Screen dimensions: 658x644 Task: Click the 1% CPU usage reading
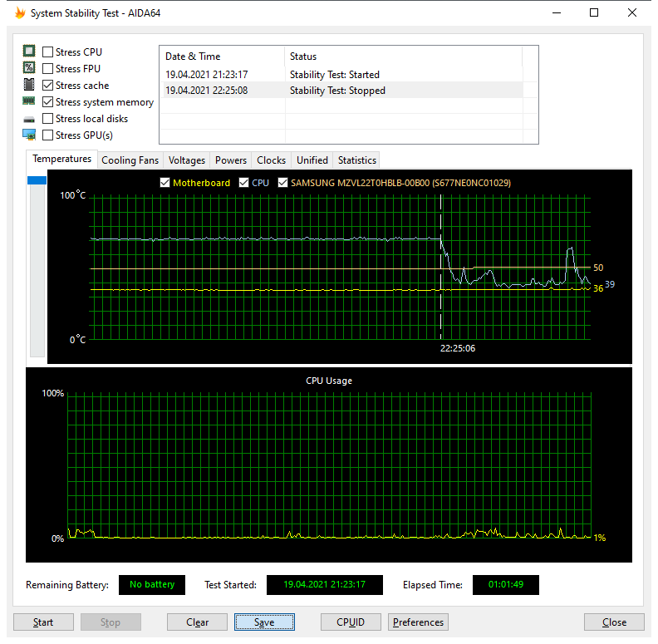(600, 538)
